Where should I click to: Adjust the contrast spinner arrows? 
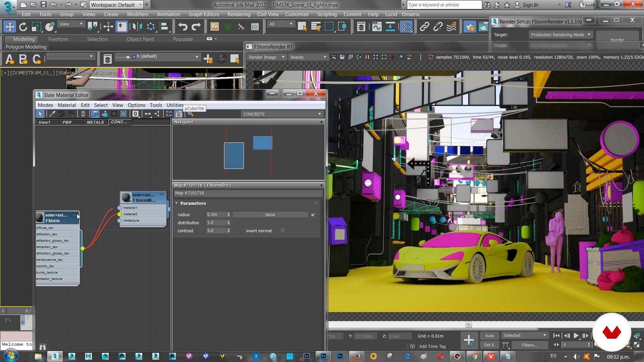[x=229, y=231]
